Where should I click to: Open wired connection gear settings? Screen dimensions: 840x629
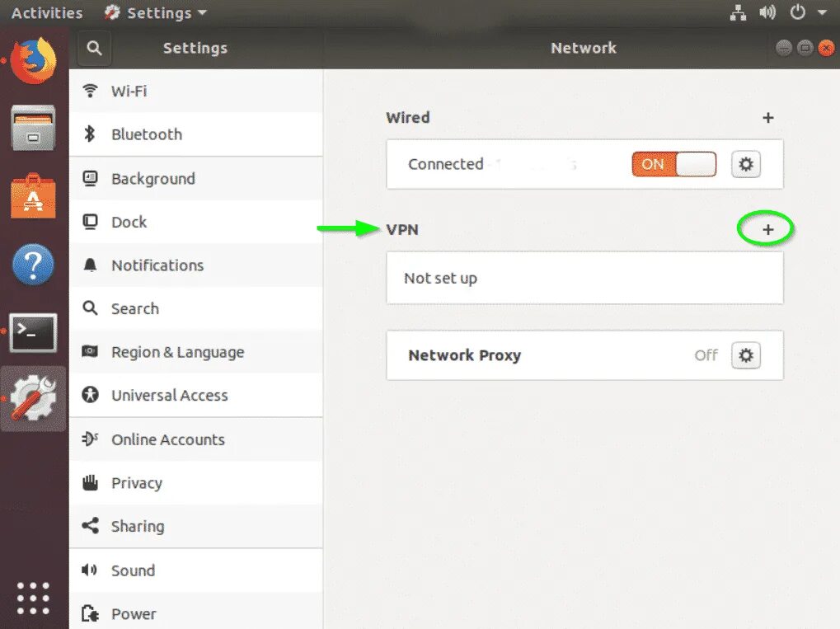[746, 164]
